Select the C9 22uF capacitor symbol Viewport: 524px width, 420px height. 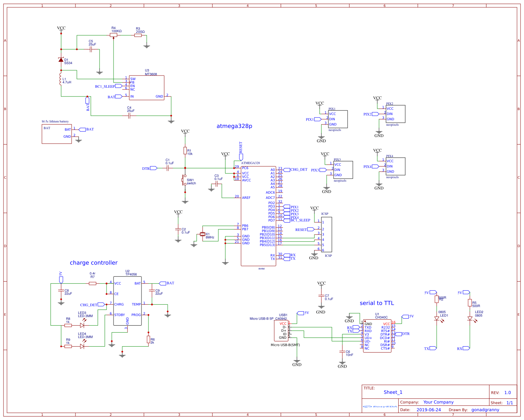[152, 290]
